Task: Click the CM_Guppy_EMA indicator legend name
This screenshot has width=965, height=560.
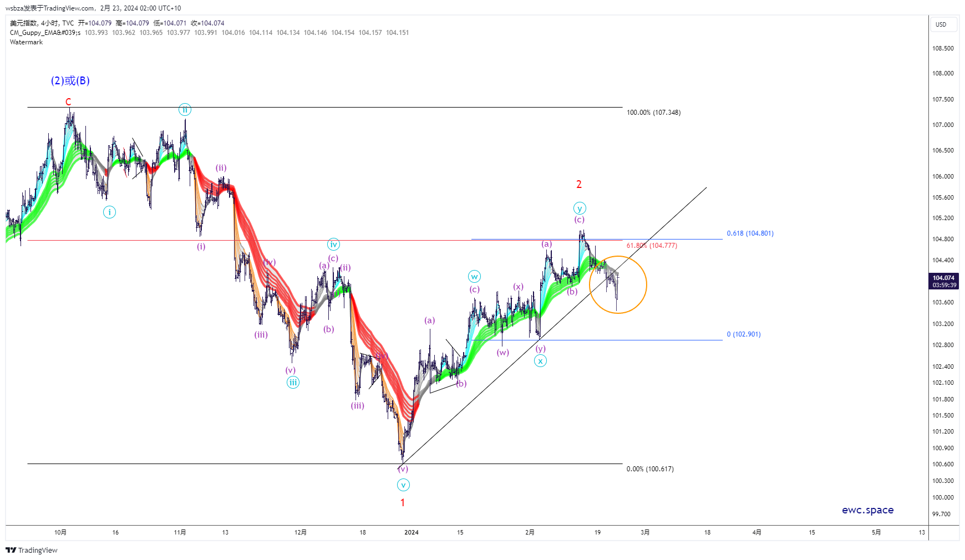Action: (45, 33)
